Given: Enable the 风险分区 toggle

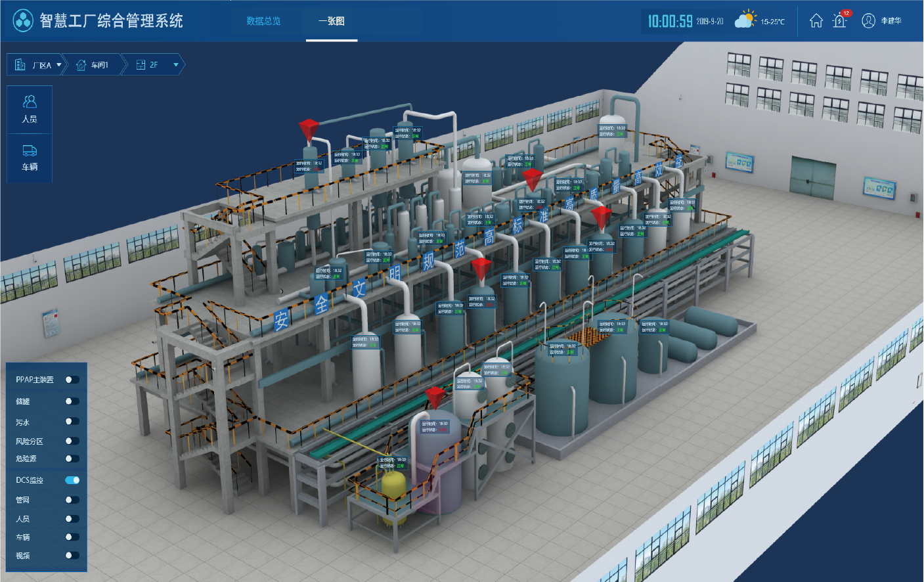Looking at the screenshot, I should tap(72, 441).
